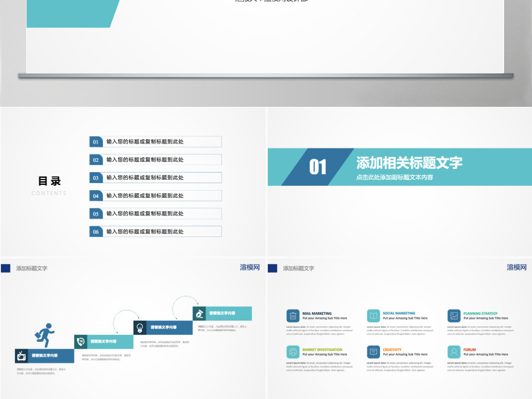
Task: Click the lightbulb icon on the third stair step
Action: tap(140, 328)
